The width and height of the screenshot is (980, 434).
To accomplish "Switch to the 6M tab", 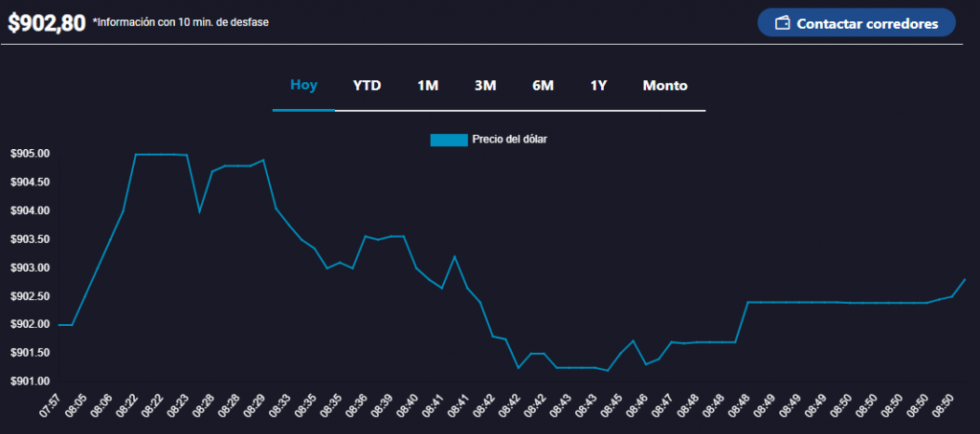I will click(543, 85).
